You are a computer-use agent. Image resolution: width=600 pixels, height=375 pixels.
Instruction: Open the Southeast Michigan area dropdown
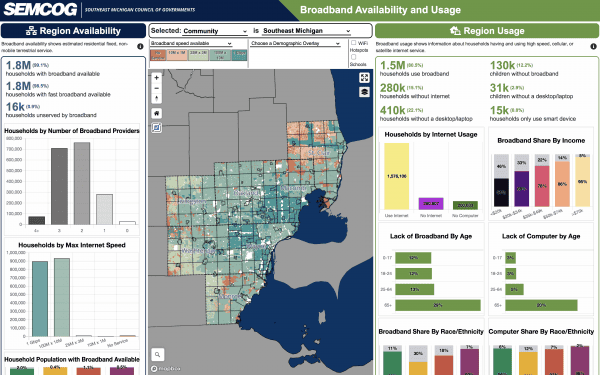coord(307,31)
